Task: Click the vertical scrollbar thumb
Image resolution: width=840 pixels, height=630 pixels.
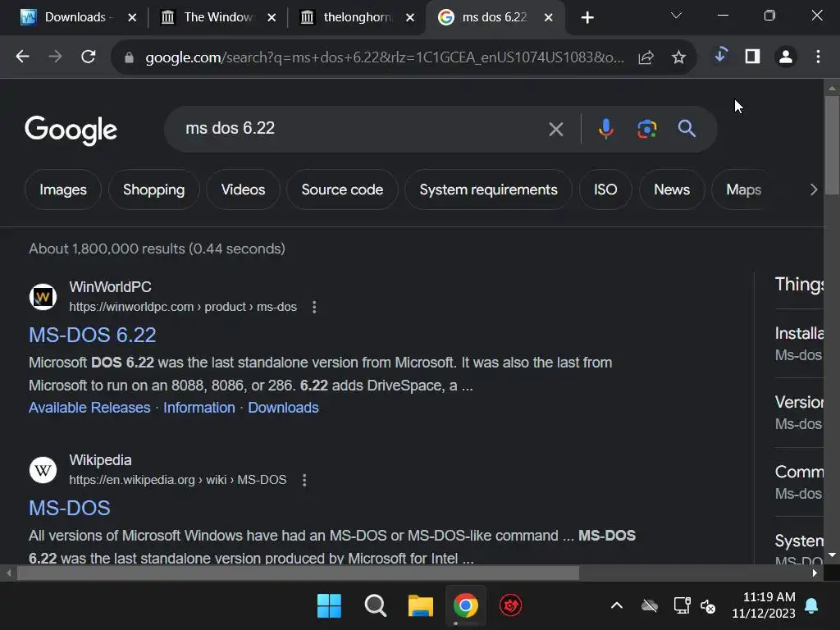Action: (x=832, y=144)
